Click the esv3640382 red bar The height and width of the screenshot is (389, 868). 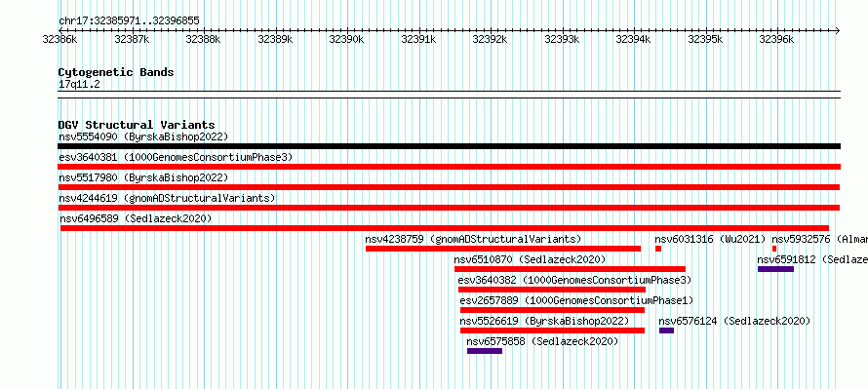point(552,290)
